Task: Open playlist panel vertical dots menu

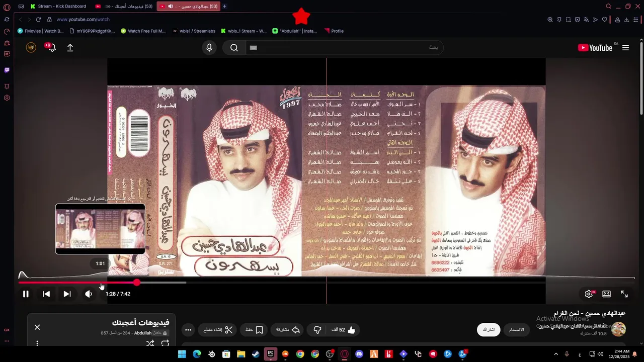Action: (37, 343)
